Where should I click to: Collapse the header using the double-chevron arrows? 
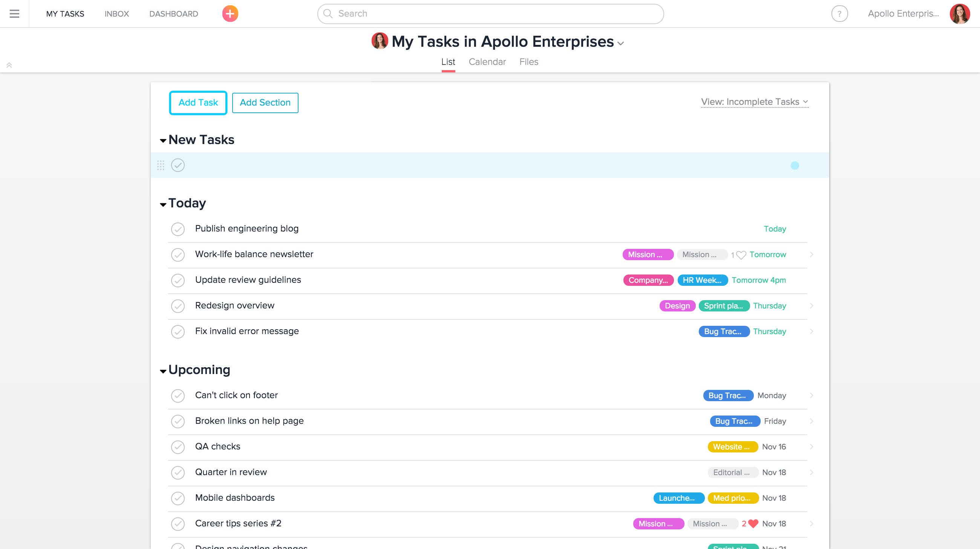click(x=9, y=65)
